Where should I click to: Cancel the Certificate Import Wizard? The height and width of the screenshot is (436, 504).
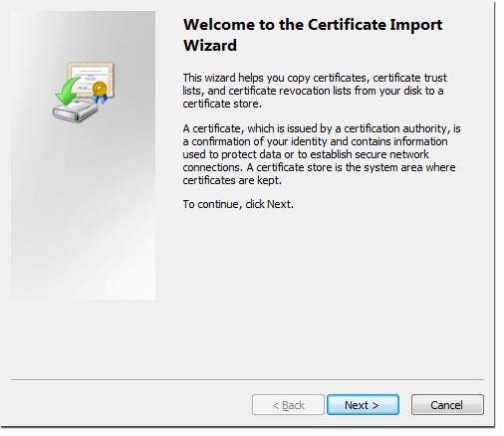coord(447,404)
